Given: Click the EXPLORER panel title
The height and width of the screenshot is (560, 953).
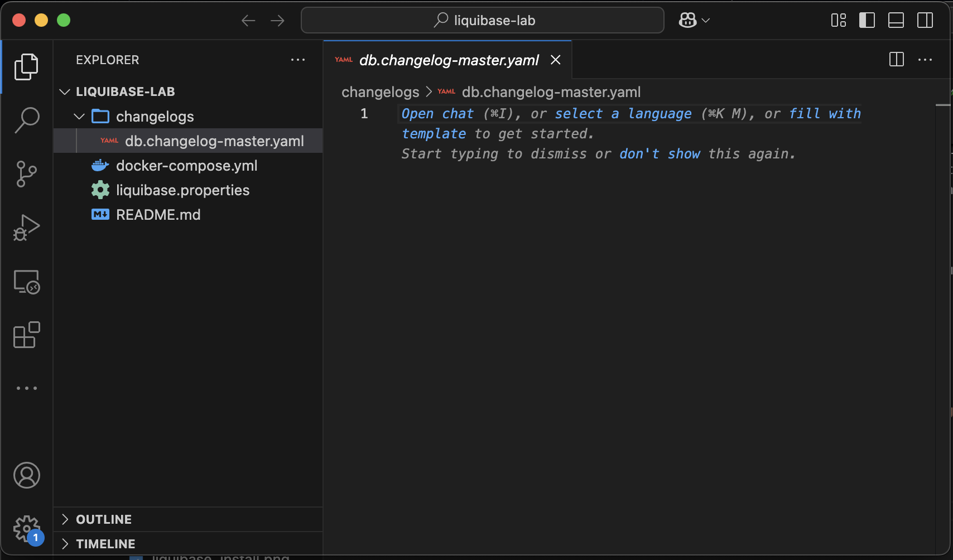Looking at the screenshot, I should pyautogui.click(x=108, y=60).
